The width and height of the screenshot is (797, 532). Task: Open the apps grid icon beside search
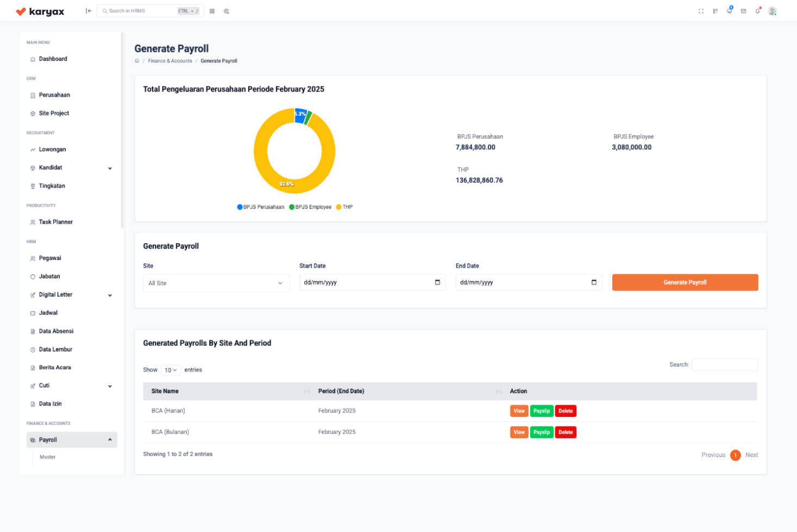coord(212,11)
